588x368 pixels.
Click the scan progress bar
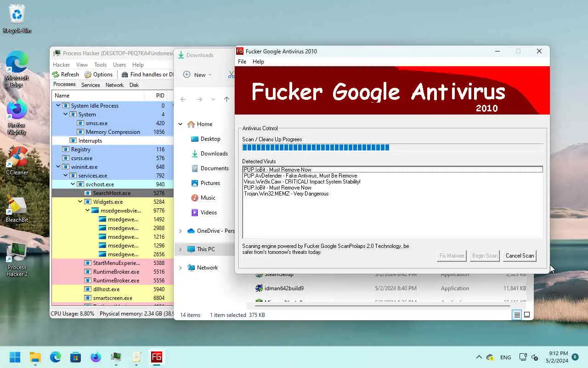[x=392, y=147]
